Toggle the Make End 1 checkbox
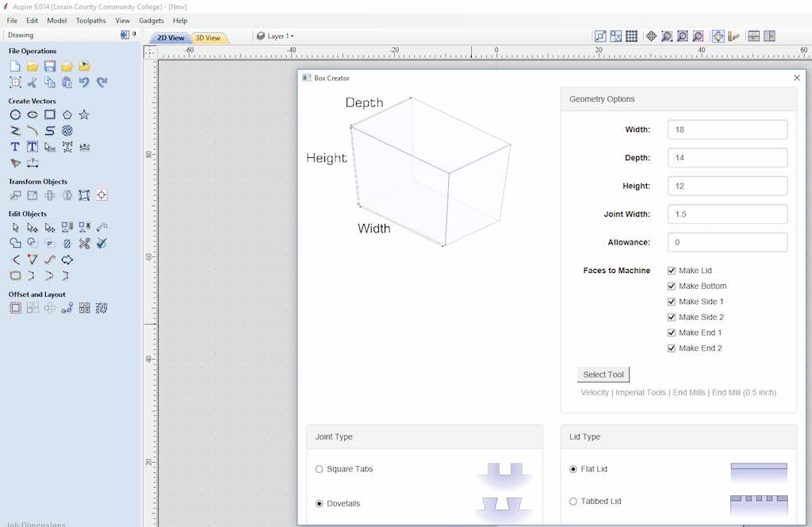The width and height of the screenshot is (812, 527). tap(672, 333)
